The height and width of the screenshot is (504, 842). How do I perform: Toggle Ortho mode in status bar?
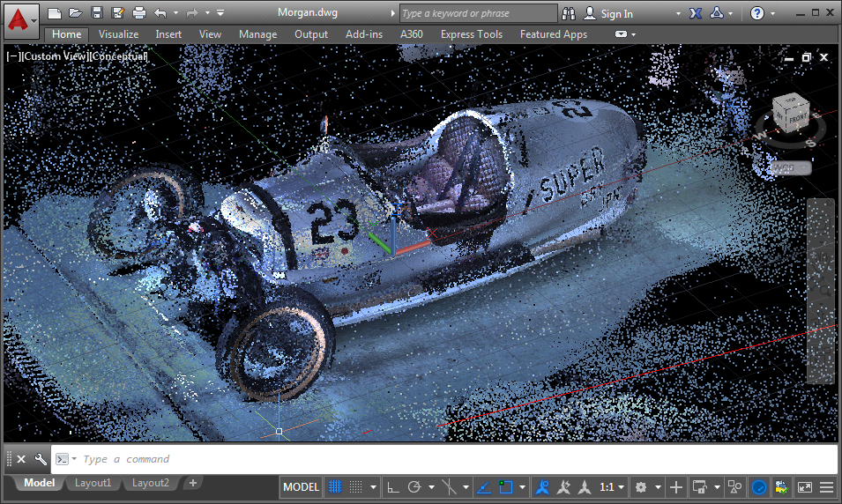(x=392, y=487)
